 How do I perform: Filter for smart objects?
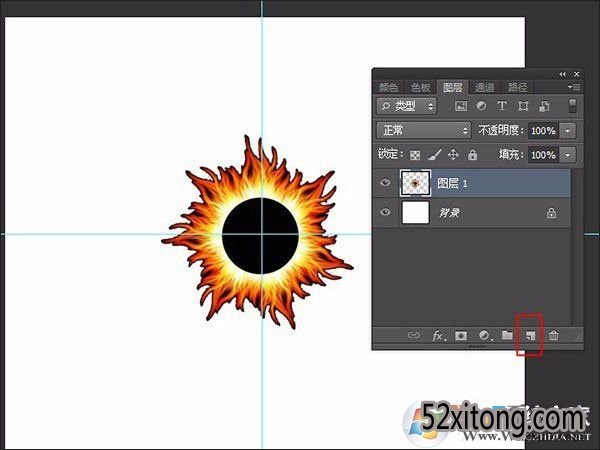point(544,106)
